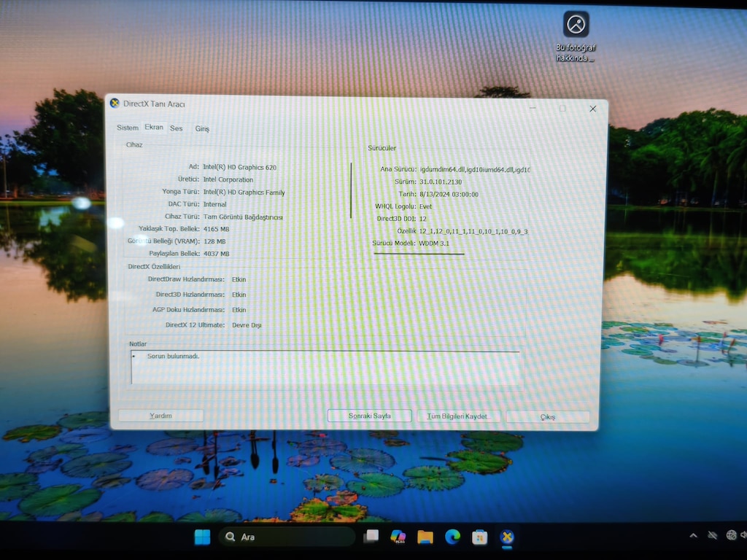747x560 pixels.
Task: Open the desktop shortcut 'Bu fotoğraf hakkında'
Action: (576, 37)
